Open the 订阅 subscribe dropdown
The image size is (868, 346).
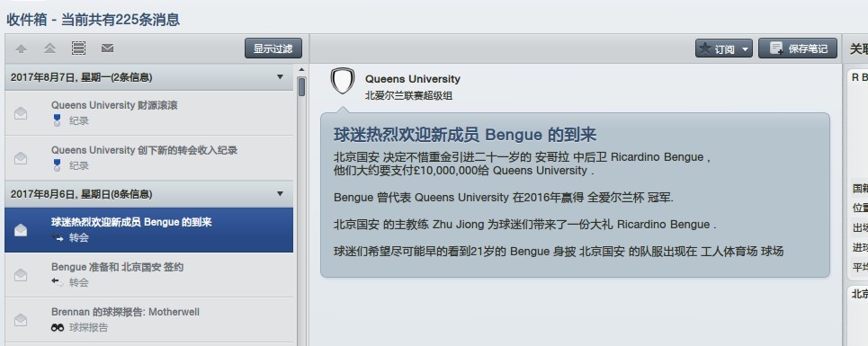[x=723, y=49]
